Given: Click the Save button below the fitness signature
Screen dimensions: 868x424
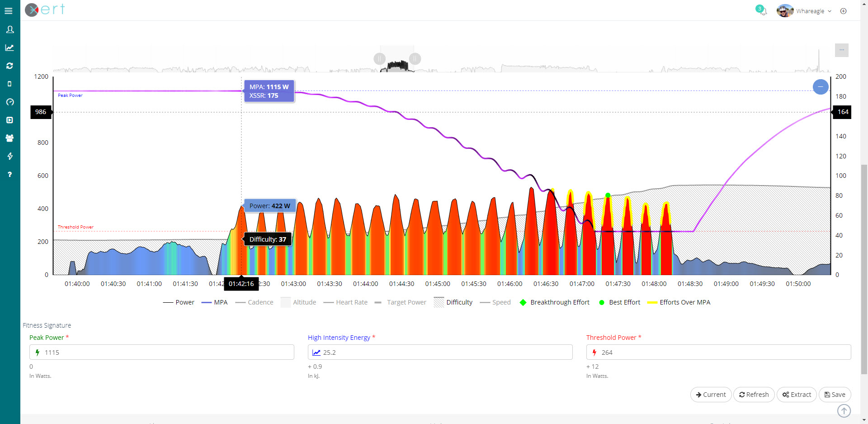Looking at the screenshot, I should [x=835, y=394].
